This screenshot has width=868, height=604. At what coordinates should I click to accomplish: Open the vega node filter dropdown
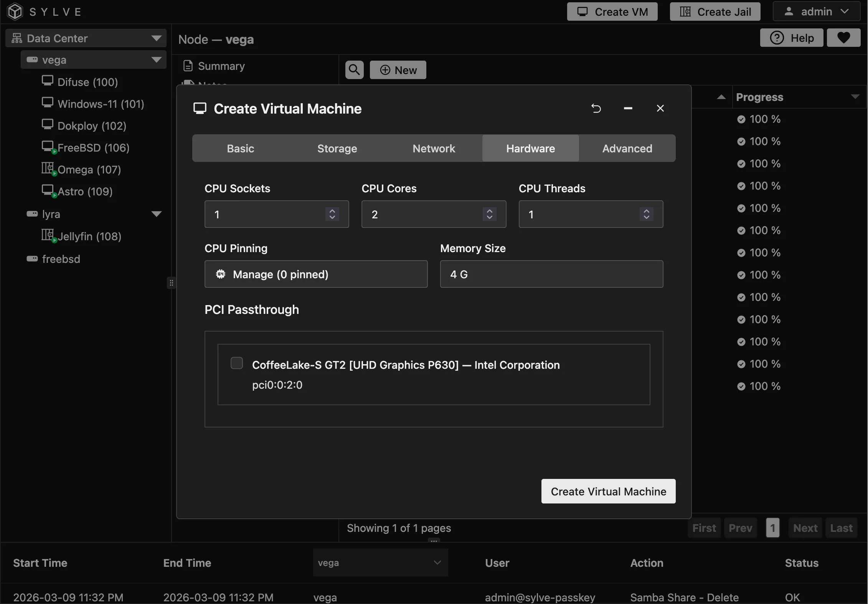(380, 563)
